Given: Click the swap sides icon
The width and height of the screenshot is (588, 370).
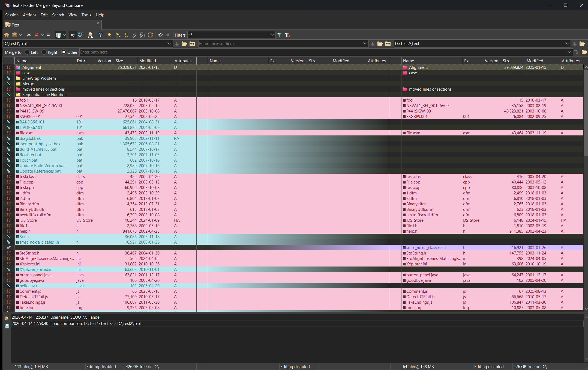Looking at the screenshot, I should point(160,35).
